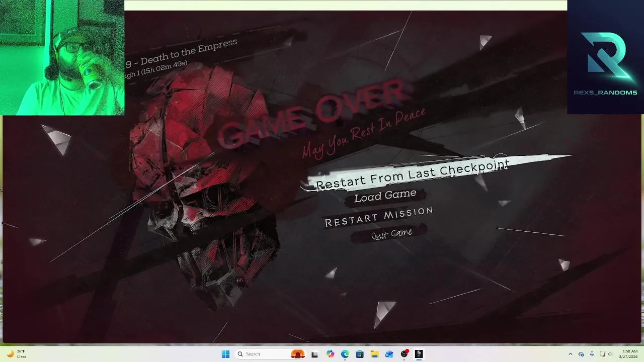Image resolution: width=644 pixels, height=362 pixels.
Task: Open the weather widget showing 36°F
Action: point(16,354)
